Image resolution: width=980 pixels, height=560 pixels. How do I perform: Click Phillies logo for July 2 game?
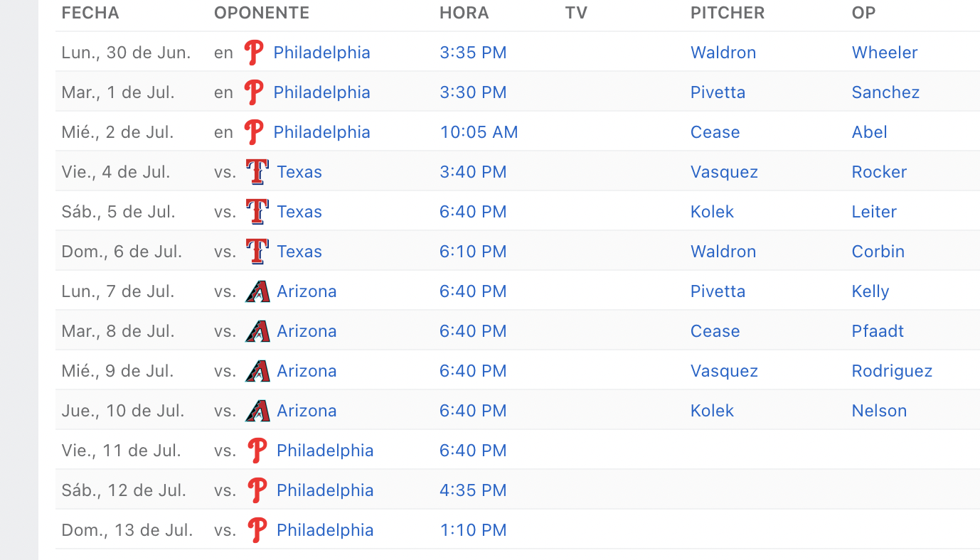[254, 132]
